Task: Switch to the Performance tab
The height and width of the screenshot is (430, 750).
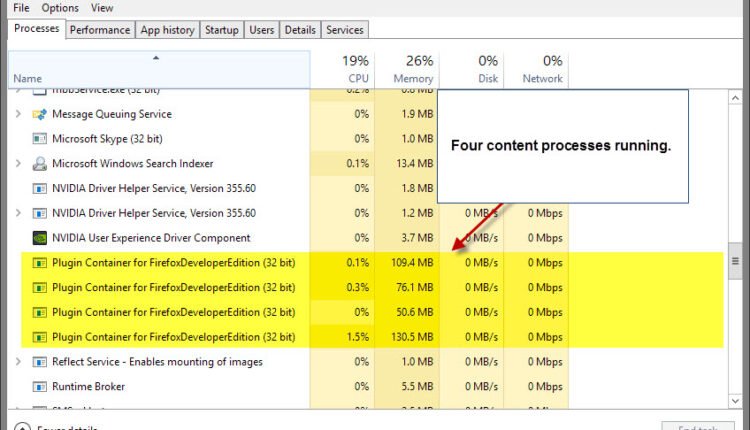Action: click(x=100, y=30)
